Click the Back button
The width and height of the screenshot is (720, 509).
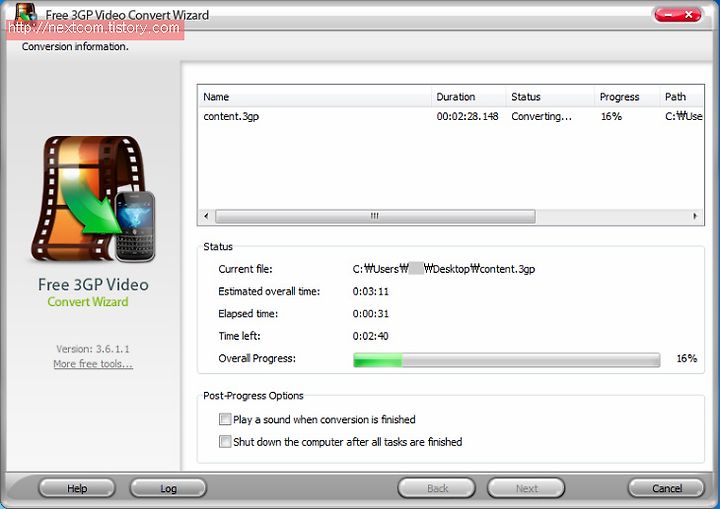click(x=437, y=488)
